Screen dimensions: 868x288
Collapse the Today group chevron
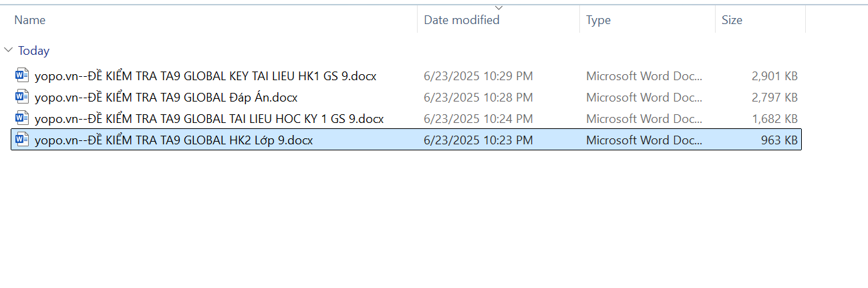click(x=8, y=50)
